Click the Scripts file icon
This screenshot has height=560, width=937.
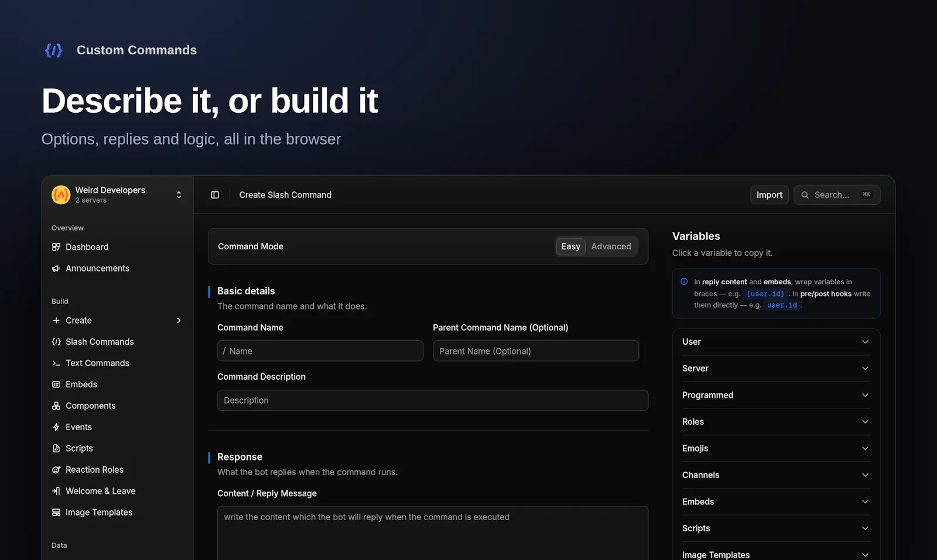(56, 448)
